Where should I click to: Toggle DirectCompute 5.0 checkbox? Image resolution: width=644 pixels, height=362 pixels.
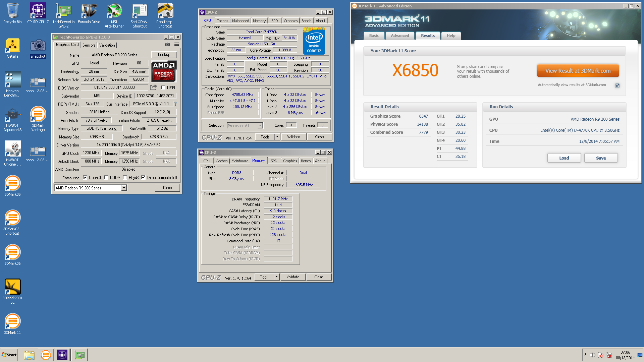click(x=143, y=178)
